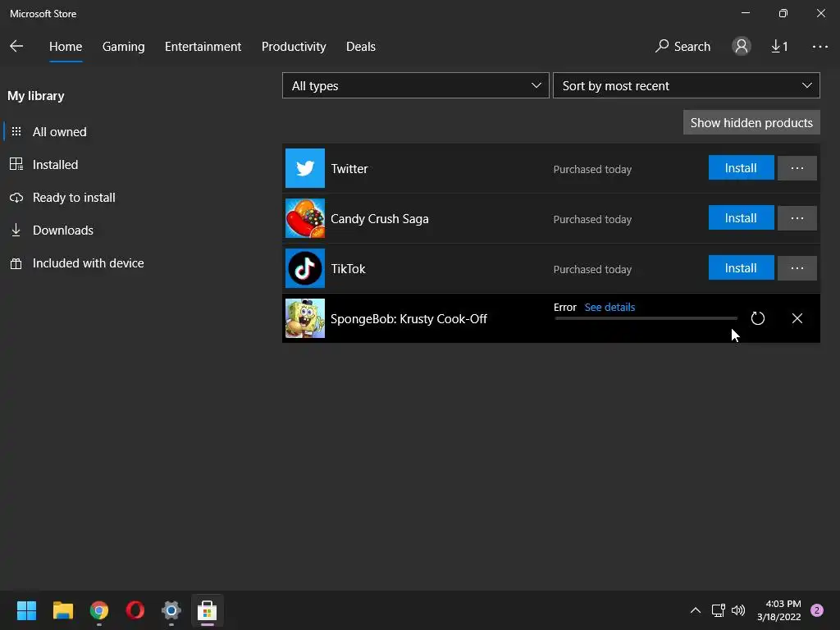Viewport: 840px width, 630px height.
Task: Switch to the Gaming tab
Action: 123,47
